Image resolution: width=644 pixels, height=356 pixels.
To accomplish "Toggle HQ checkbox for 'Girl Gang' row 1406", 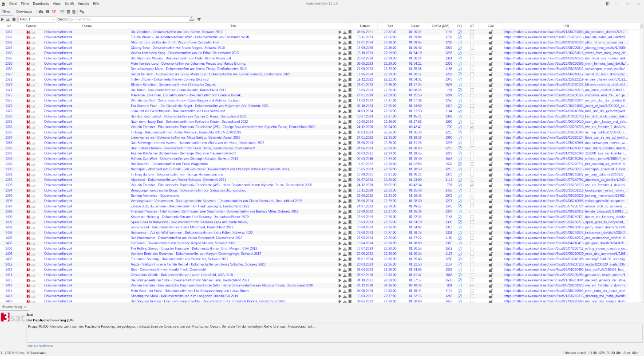I will coord(460,243).
